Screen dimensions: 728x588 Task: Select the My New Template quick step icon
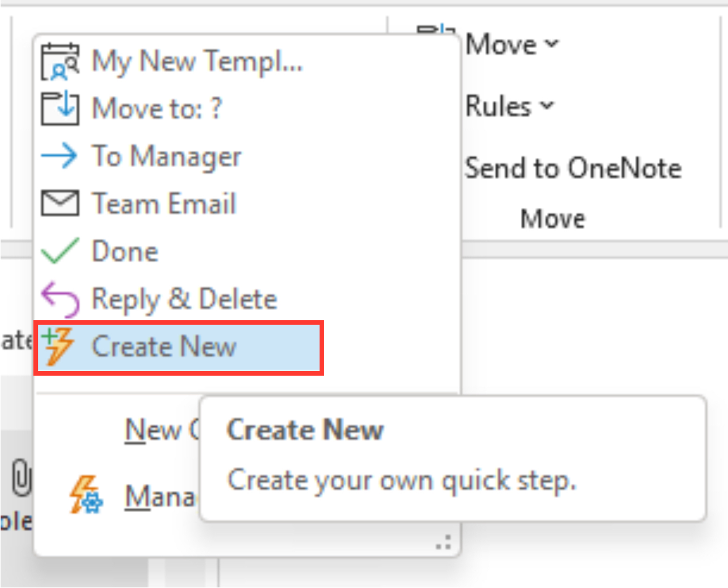[59, 61]
